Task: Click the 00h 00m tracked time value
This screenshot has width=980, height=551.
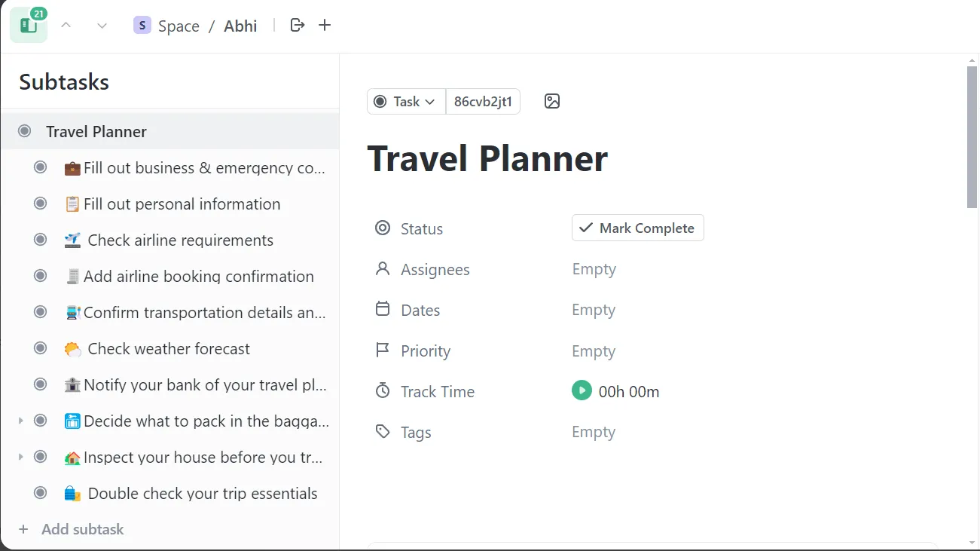Action: [x=629, y=391]
